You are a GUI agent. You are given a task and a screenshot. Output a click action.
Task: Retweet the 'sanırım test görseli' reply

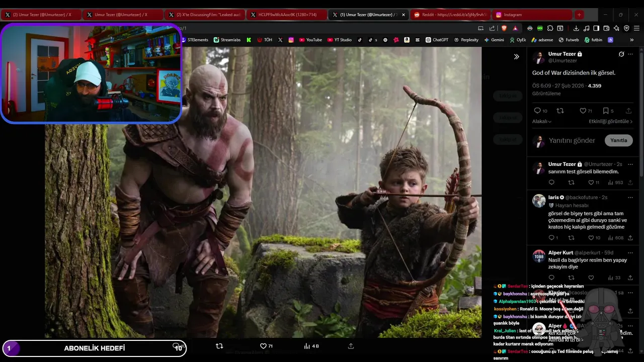571,183
